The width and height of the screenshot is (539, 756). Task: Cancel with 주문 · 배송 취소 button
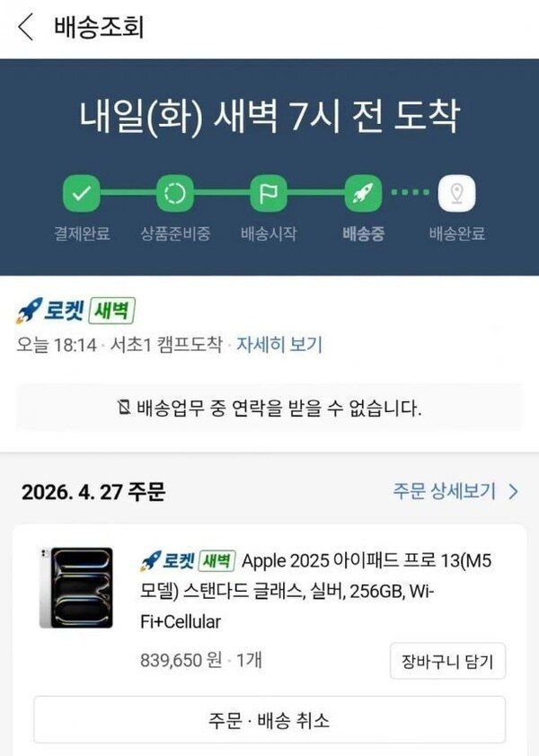point(269,720)
